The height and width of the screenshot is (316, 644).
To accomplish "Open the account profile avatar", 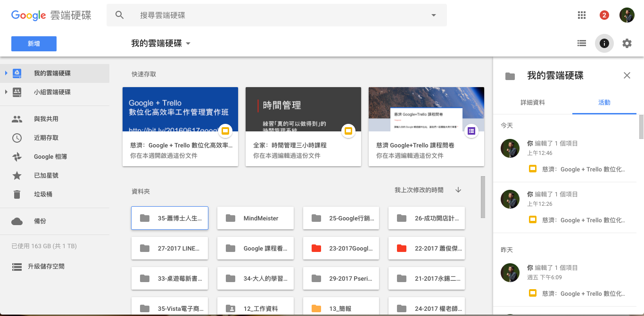I will [x=627, y=15].
